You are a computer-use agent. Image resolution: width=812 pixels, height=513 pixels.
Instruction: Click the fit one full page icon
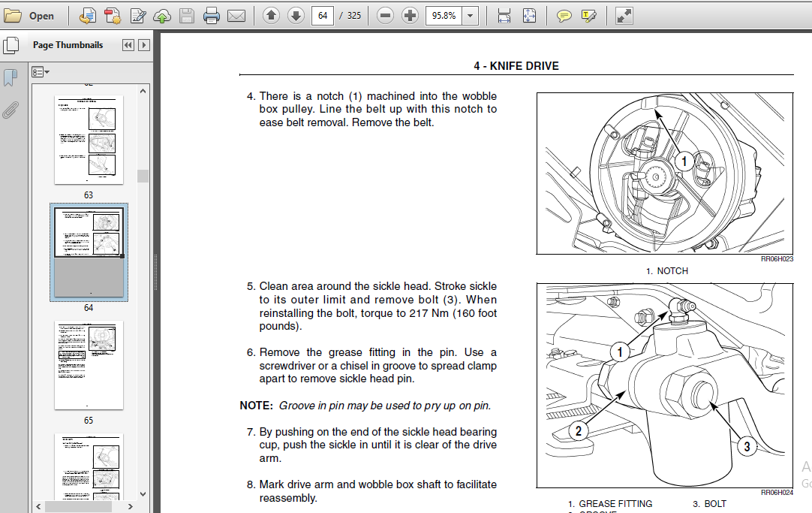[x=529, y=16]
